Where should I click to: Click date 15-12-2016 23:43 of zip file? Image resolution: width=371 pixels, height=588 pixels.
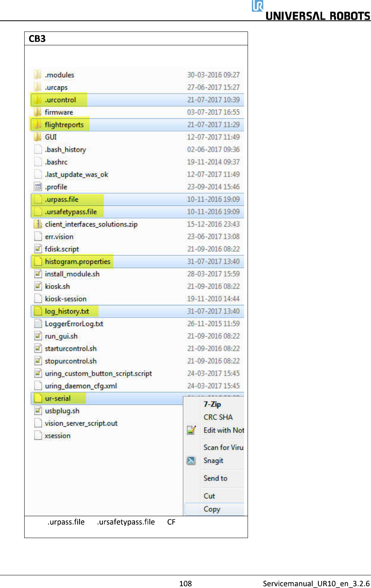click(x=213, y=224)
